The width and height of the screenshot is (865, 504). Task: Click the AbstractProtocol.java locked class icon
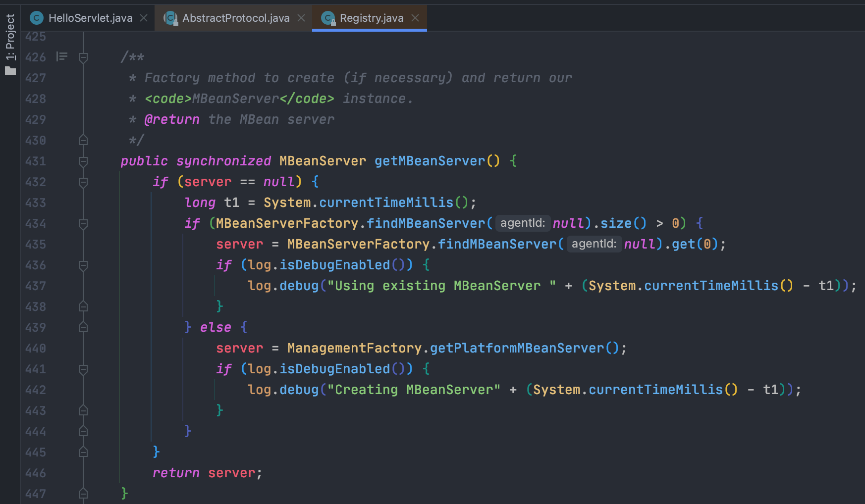coord(171,18)
